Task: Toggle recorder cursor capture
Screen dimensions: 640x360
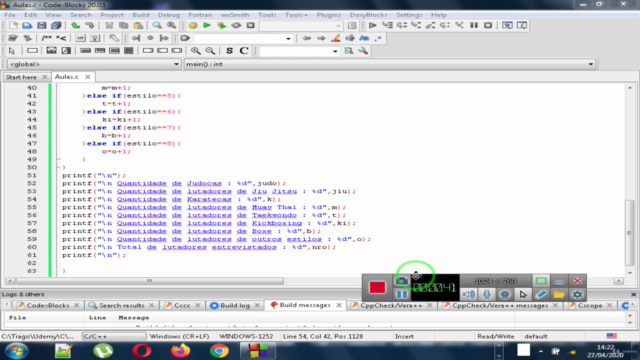Action: (x=523, y=294)
